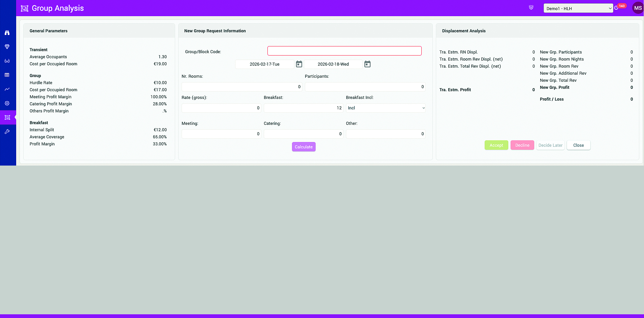644x318 pixels.
Task: Click the line chart sidebar icon
Action: click(7, 89)
